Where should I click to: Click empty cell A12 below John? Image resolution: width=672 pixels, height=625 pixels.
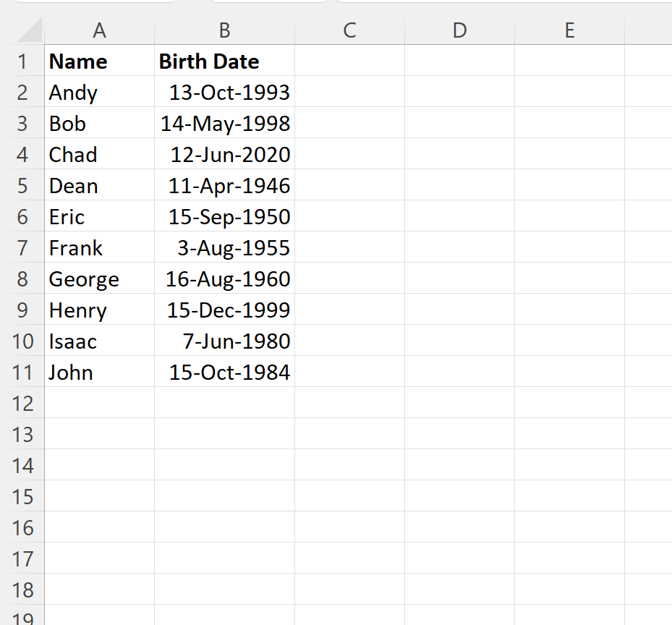99,403
